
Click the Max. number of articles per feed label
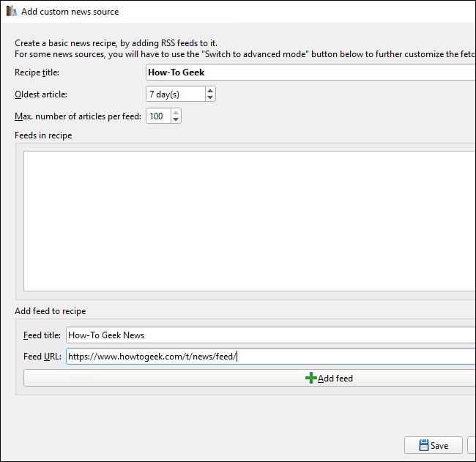[78, 116]
